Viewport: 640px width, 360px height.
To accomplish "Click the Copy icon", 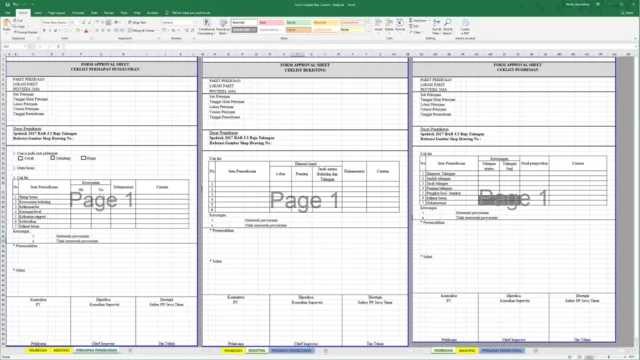I will [16, 26].
